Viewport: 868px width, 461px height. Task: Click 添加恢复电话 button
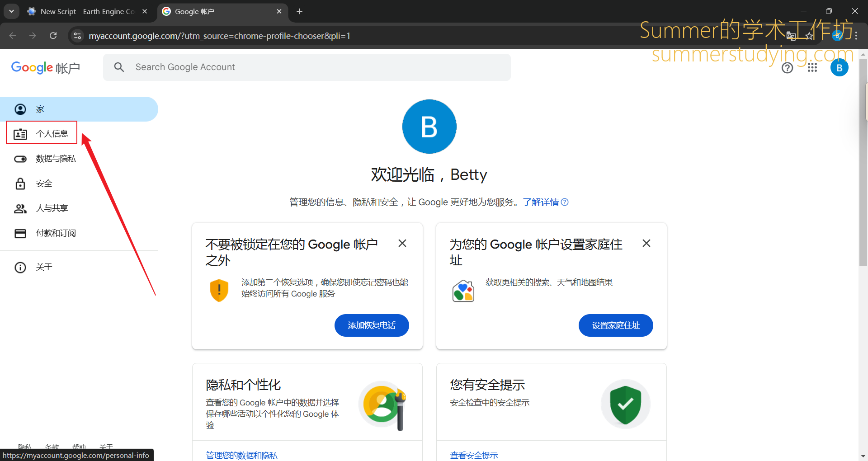[372, 325]
